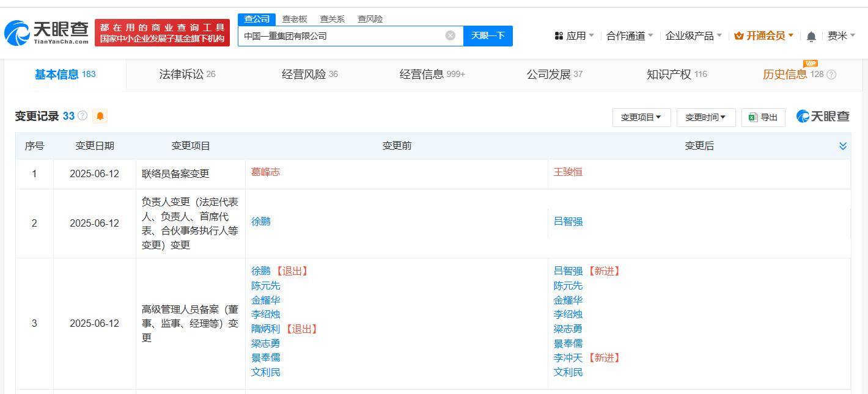868x394 pixels.
Task: Open 金耀华 in the 变更后 list
Action: coord(568,300)
